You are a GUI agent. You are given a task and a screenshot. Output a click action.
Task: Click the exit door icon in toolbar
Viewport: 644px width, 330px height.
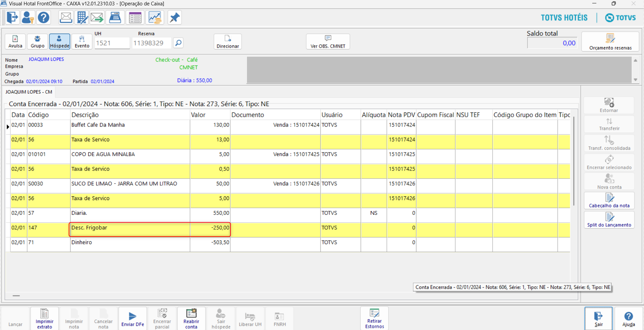coord(12,17)
